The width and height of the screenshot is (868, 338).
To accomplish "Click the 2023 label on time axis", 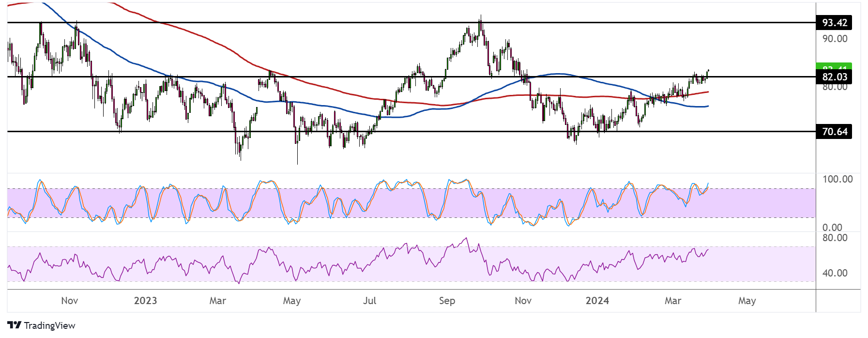I will click(145, 301).
